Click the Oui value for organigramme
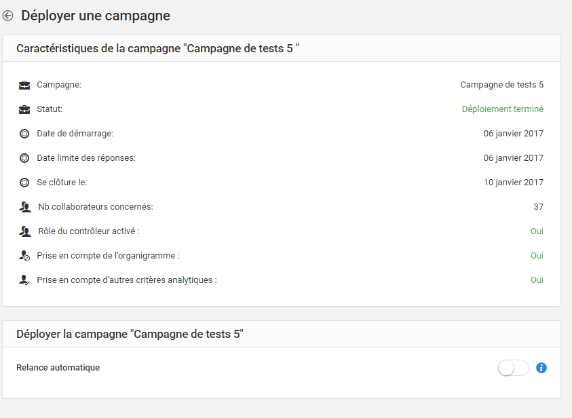This screenshot has width=572, height=418. 537,255
